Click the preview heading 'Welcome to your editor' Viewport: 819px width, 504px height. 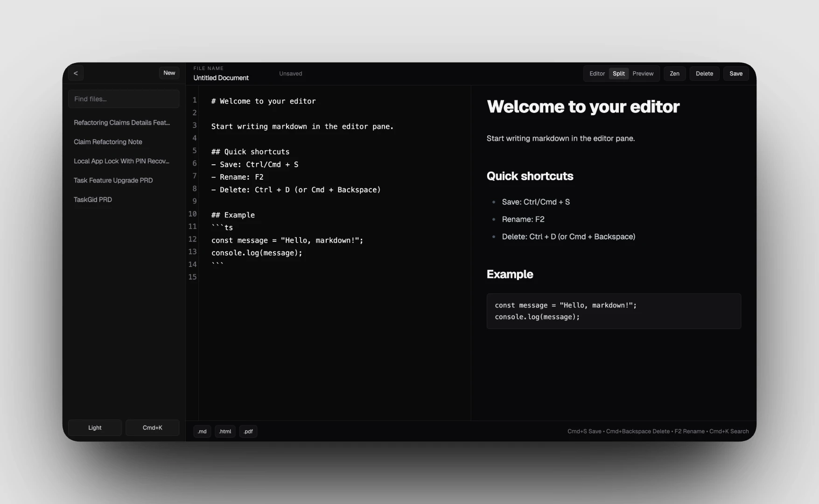coord(583,107)
